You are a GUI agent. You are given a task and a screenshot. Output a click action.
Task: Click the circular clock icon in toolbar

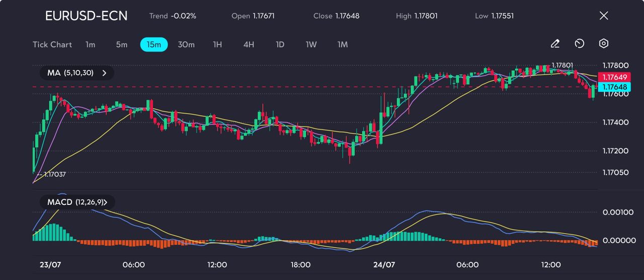click(579, 44)
